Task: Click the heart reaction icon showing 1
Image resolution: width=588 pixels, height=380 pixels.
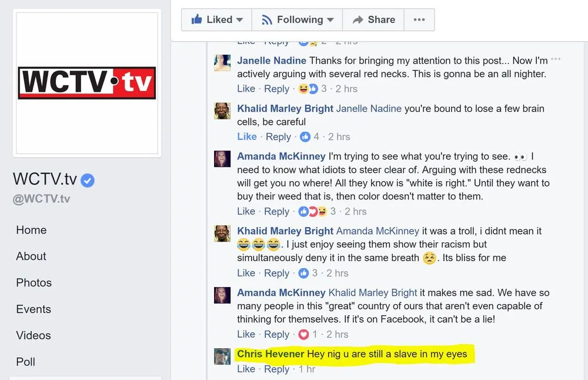Action: click(303, 334)
